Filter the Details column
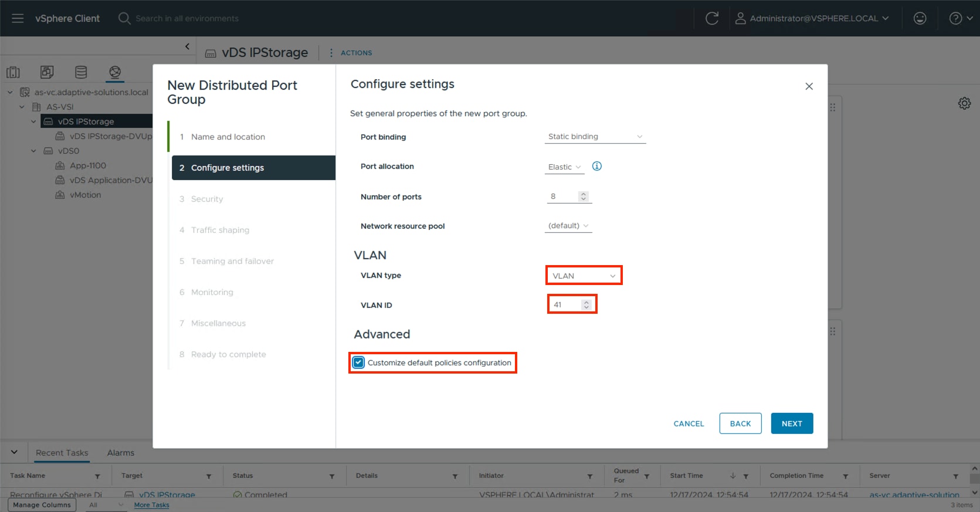The image size is (980, 512). (x=455, y=476)
